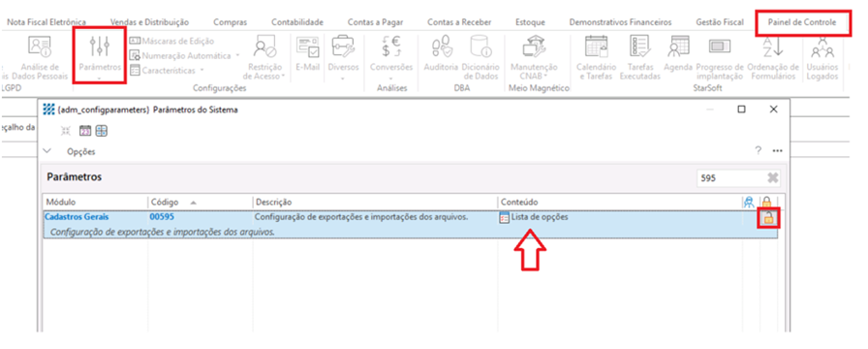Open the E-Mail configuration icon
The width and height of the screenshot is (868, 349).
307,47
